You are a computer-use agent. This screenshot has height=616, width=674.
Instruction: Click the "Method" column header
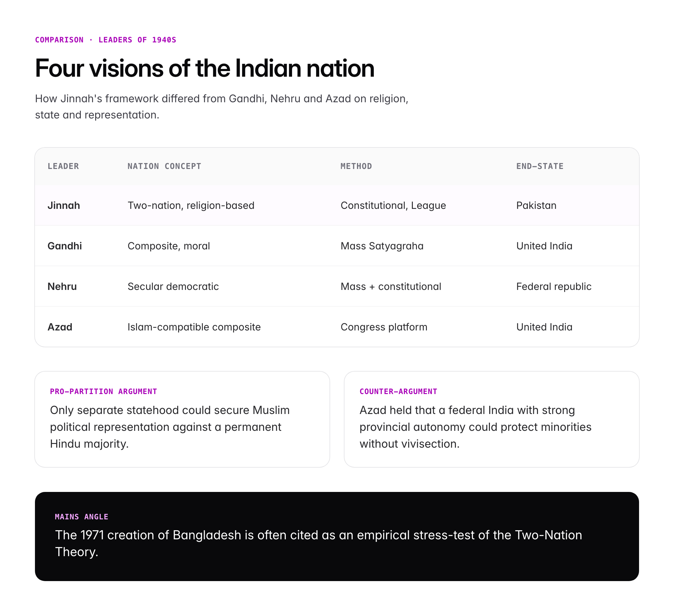pyautogui.click(x=356, y=166)
